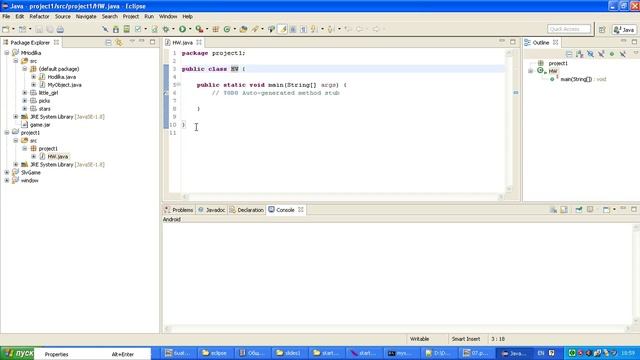Toggle Sort alphabetically in Outline
Viewport: 640px width, 360px height.
pyautogui.click(x=579, y=54)
